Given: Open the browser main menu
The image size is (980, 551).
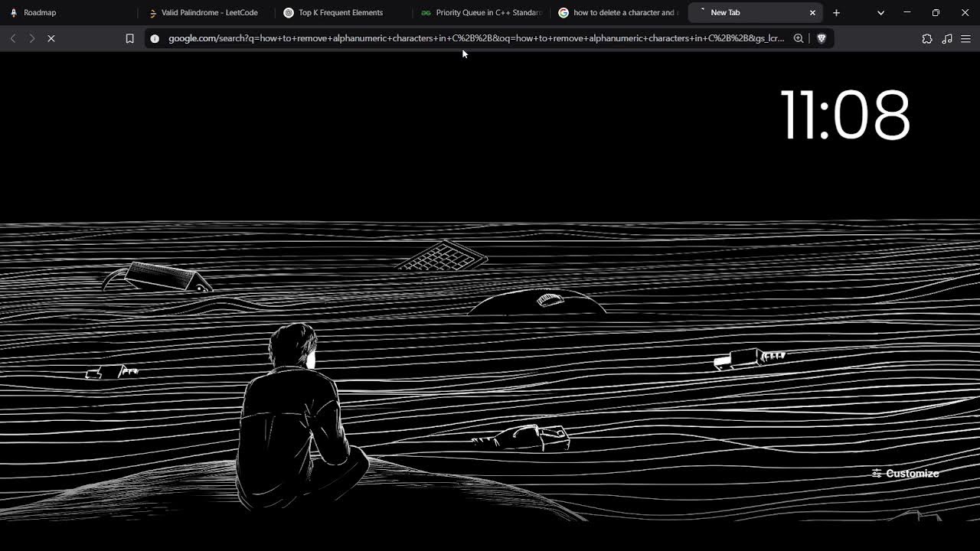Looking at the screenshot, I should pyautogui.click(x=966, y=38).
